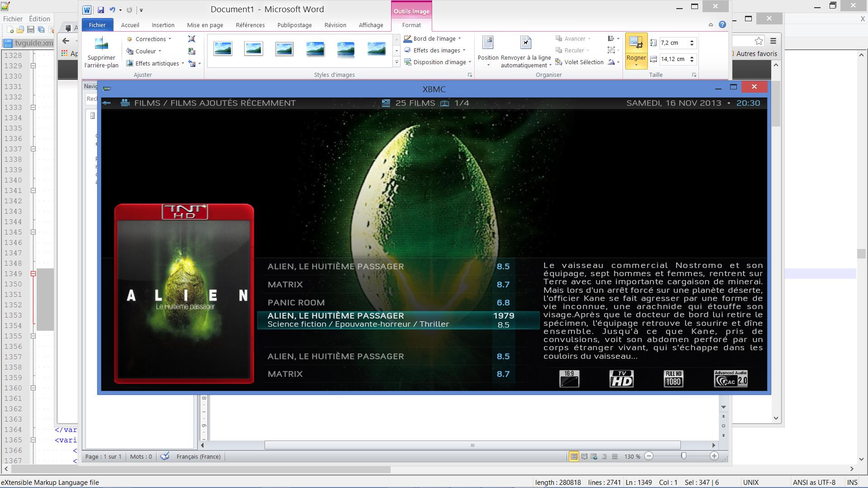Click the Compress Pictures icon in Ajuster group
Image resolution: width=868 pixels, height=488 pixels.
click(192, 39)
